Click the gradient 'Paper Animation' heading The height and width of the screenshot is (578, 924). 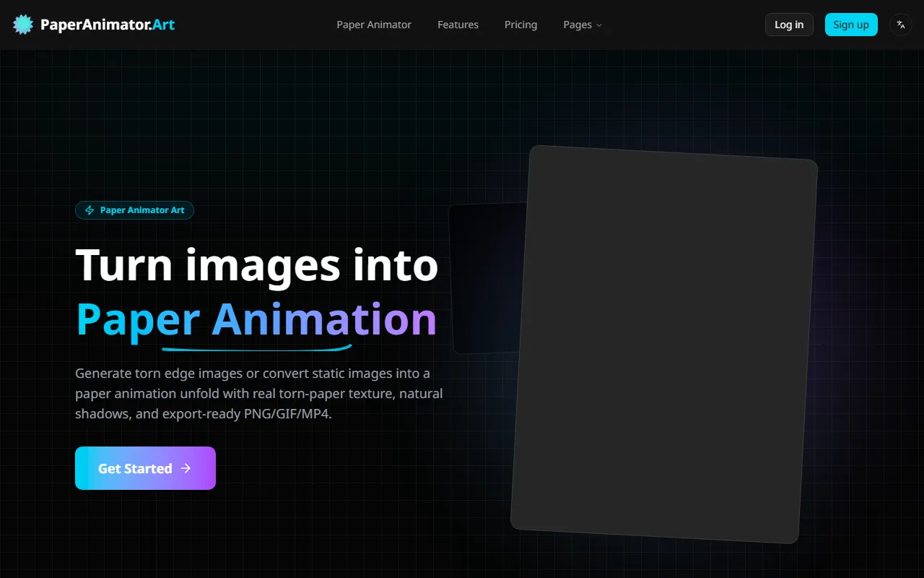click(256, 319)
